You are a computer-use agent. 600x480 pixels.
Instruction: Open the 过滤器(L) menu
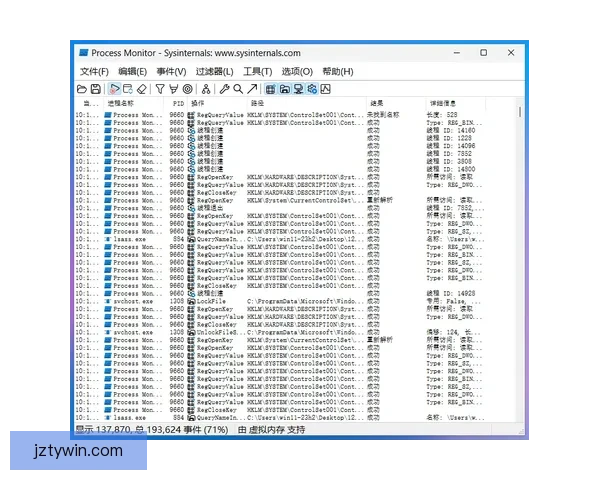pos(214,72)
